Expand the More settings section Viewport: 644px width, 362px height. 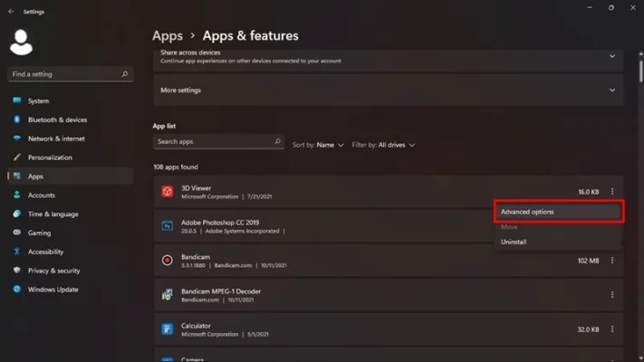[611, 90]
